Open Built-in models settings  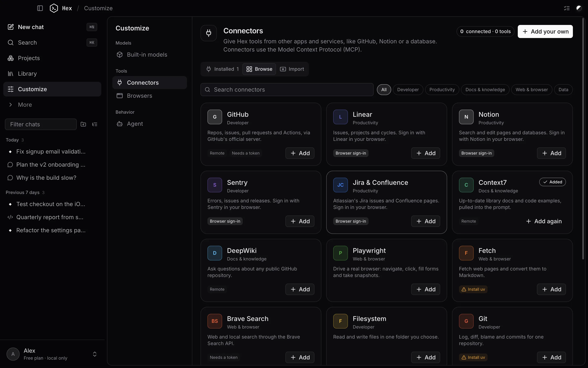(149, 55)
